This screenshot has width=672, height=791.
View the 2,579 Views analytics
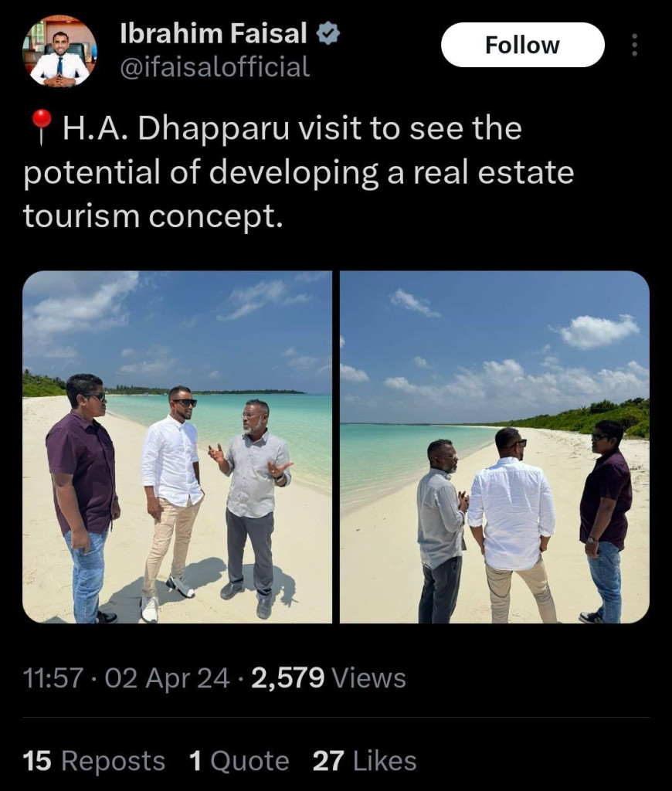pos(328,677)
